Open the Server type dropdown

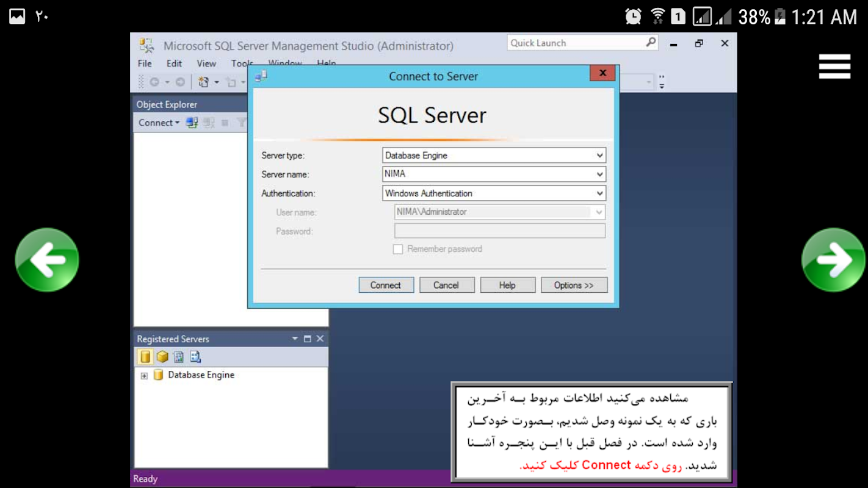click(x=599, y=156)
